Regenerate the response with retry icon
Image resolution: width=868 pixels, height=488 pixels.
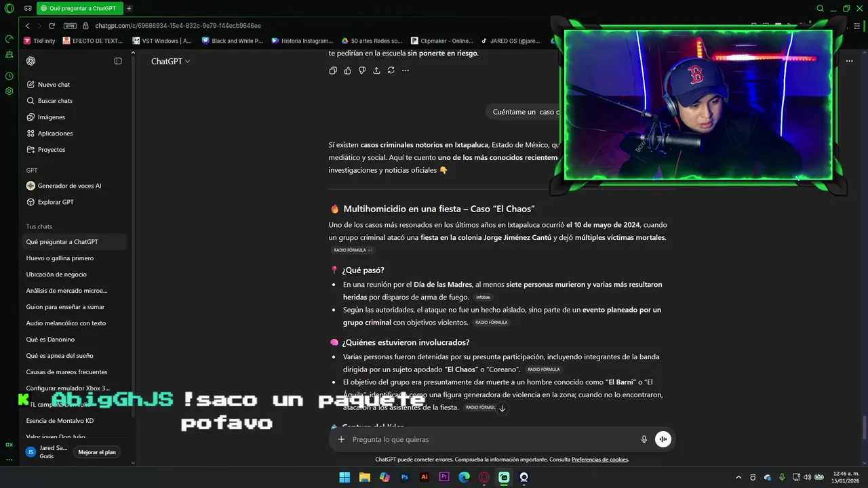pyautogui.click(x=391, y=70)
